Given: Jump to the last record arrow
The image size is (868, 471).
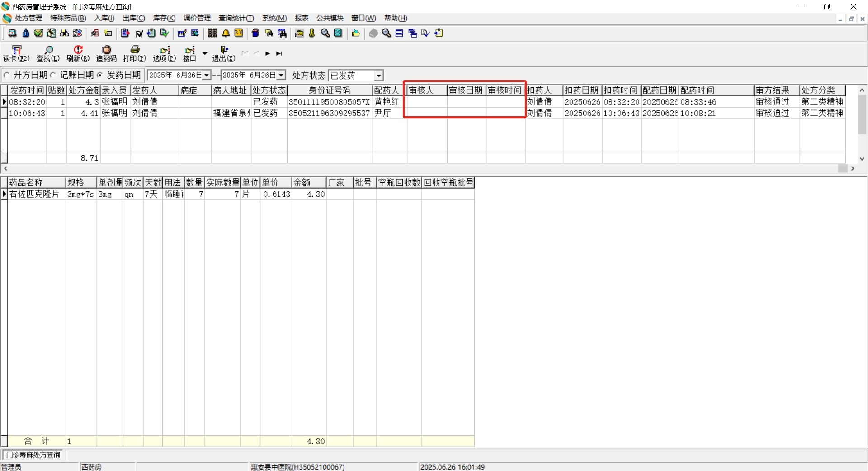Looking at the screenshot, I should [x=279, y=53].
